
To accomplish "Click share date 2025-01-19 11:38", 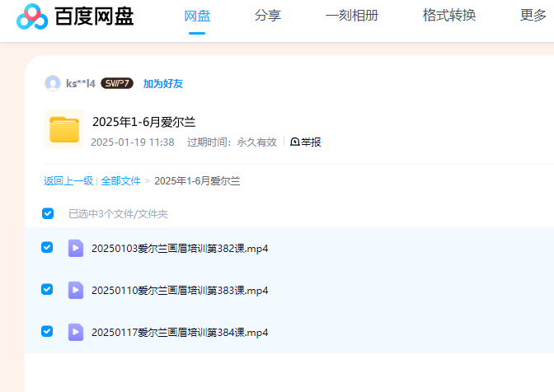I will (x=133, y=142).
